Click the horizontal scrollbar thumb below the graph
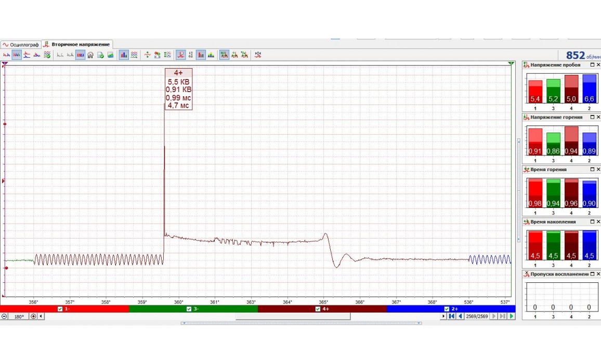 point(293,316)
